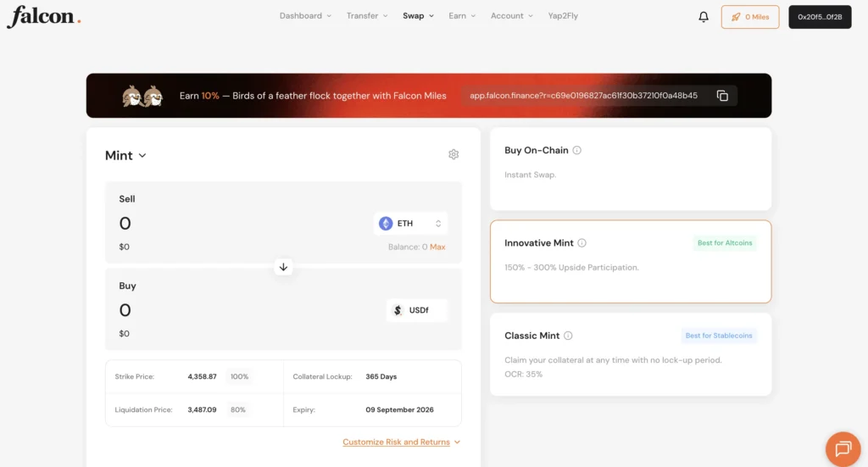Click the 100% strike badge
The width and height of the screenshot is (868, 467).
point(240,376)
